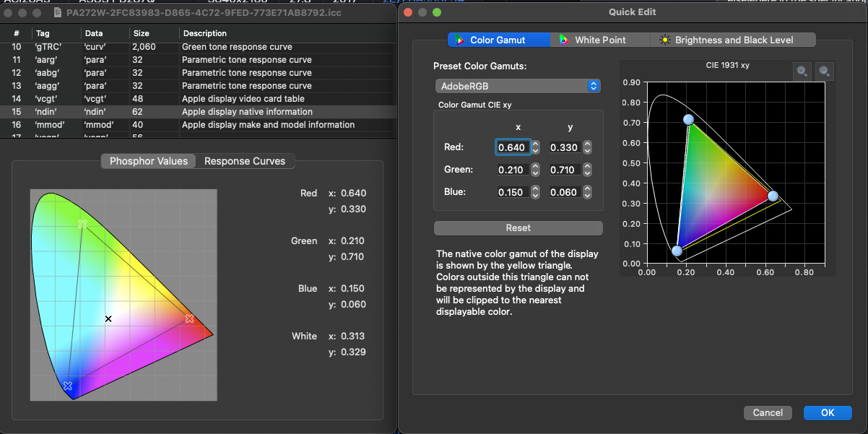The image size is (868, 434).
Task: Switch to the White Point tab
Action: pyautogui.click(x=599, y=40)
